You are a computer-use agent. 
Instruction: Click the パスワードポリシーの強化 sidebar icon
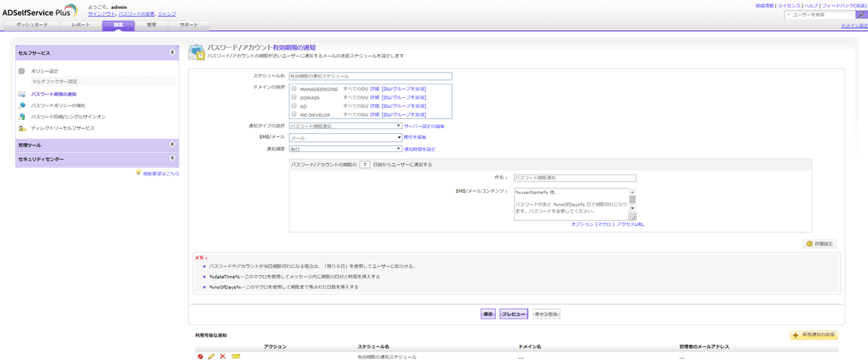[x=22, y=105]
